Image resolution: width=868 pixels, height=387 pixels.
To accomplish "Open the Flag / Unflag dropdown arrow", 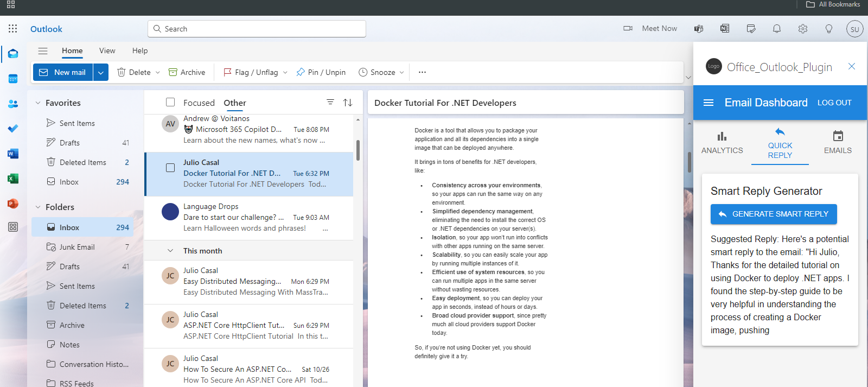I will pos(285,72).
